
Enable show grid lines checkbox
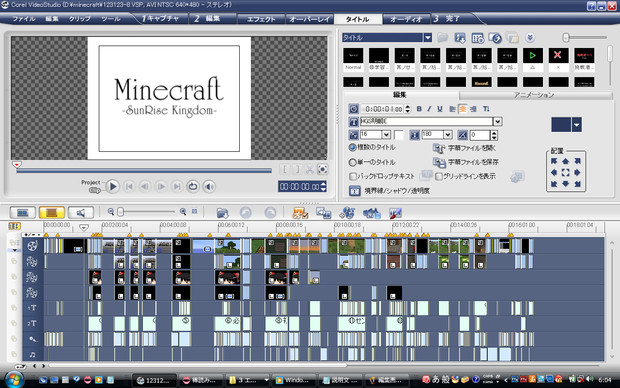point(439,176)
